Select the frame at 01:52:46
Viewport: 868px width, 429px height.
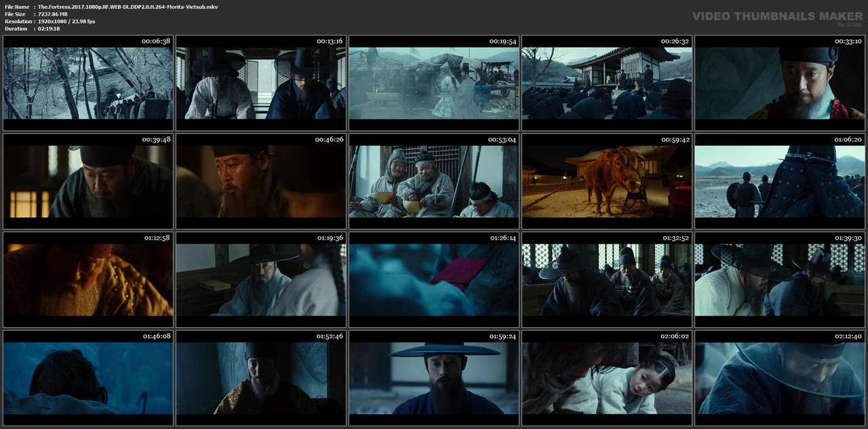pyautogui.click(x=261, y=378)
